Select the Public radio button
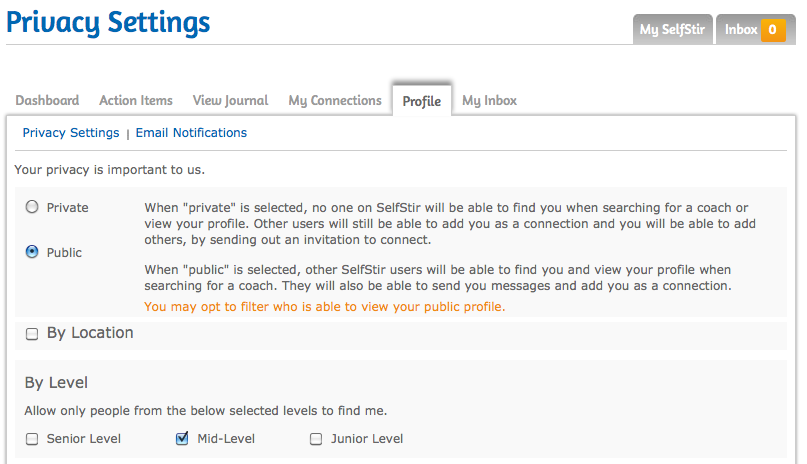The height and width of the screenshot is (464, 807). click(x=32, y=252)
